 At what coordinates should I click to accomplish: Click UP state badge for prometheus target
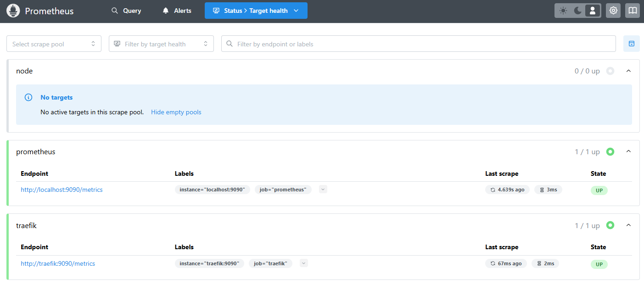tap(599, 190)
